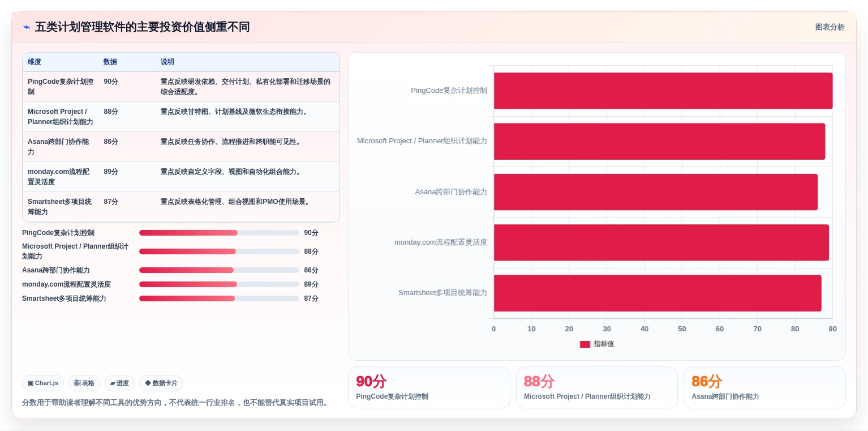This screenshot has height=431, width=868.
Task: Click the Microsoft Project / Planner chart bar
Action: point(659,141)
